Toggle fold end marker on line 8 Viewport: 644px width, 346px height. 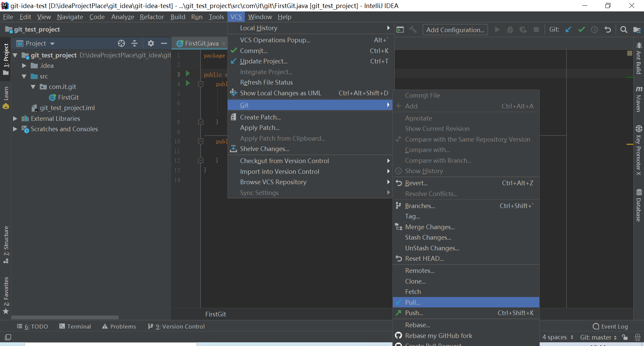pyautogui.click(x=201, y=122)
